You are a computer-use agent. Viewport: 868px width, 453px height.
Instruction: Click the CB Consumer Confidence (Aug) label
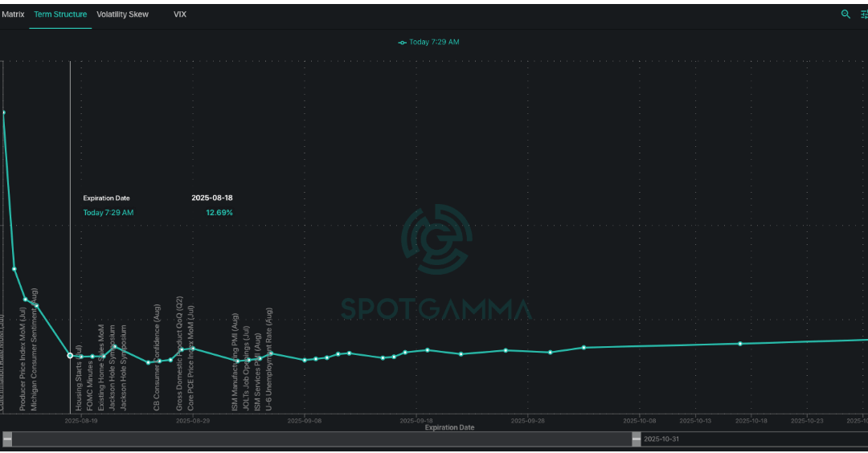coord(157,357)
